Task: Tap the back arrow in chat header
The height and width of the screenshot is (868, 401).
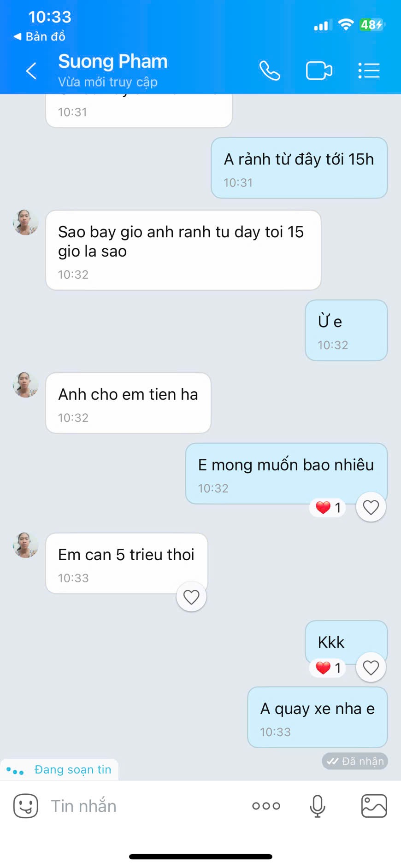Action: click(x=31, y=71)
